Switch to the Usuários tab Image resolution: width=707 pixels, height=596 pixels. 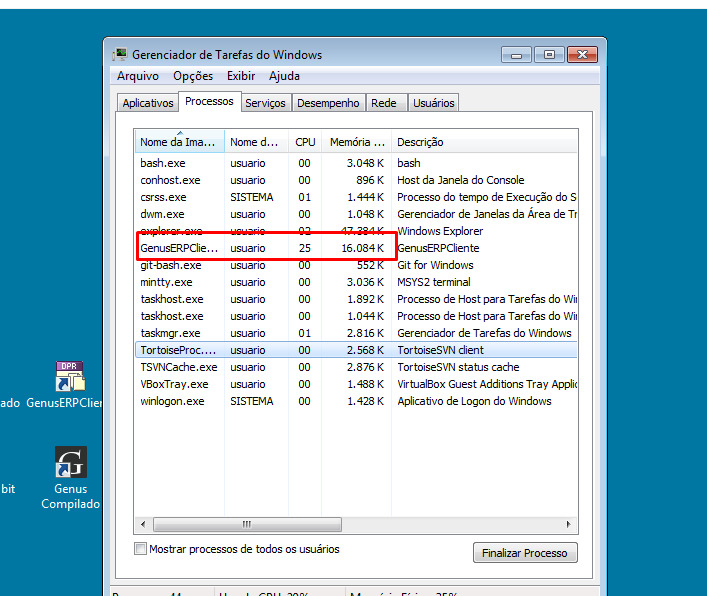point(434,103)
